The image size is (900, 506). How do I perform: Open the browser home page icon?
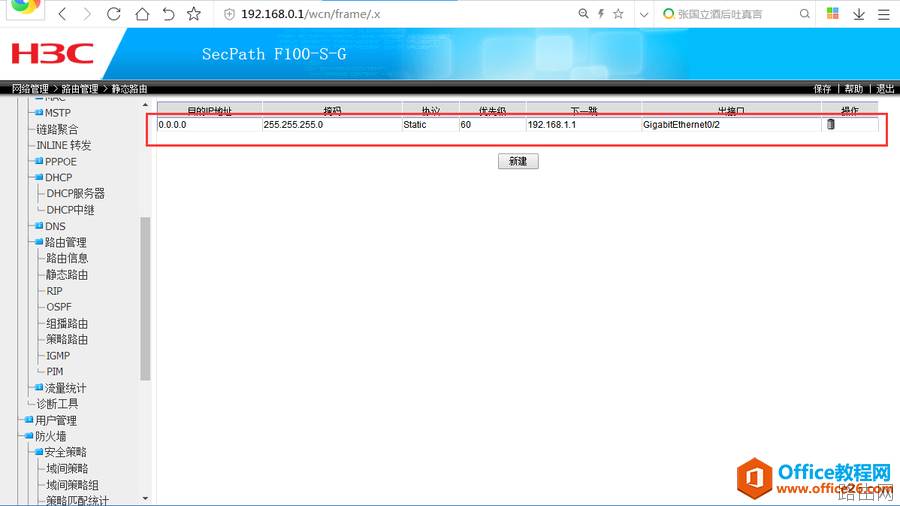(142, 14)
